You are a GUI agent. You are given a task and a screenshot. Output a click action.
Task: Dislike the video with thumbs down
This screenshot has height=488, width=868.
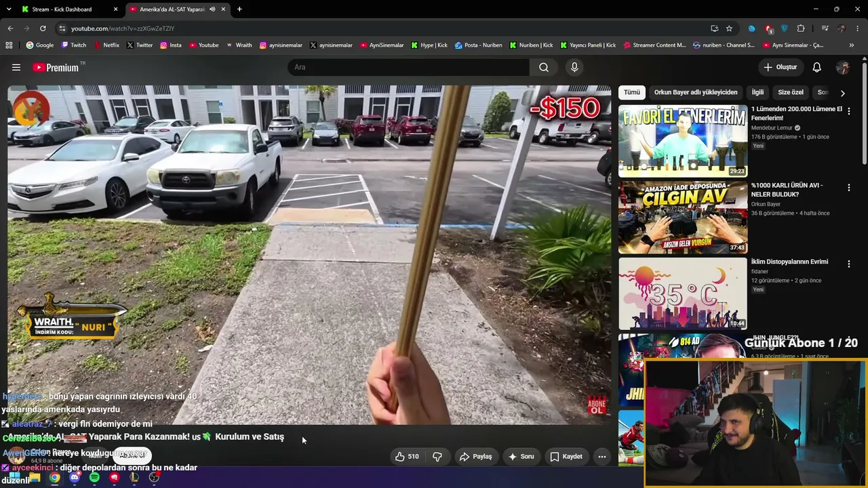pos(437,457)
